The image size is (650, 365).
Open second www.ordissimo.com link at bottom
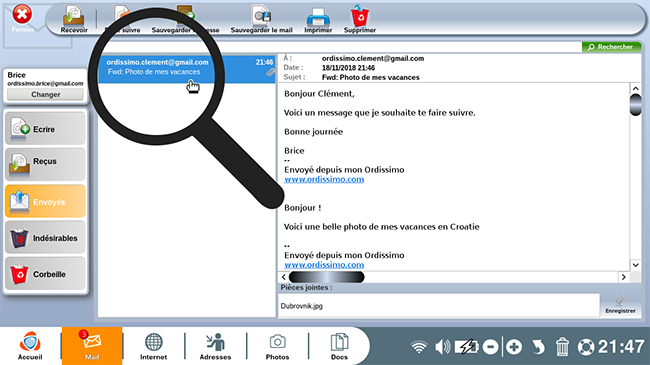[324, 265]
